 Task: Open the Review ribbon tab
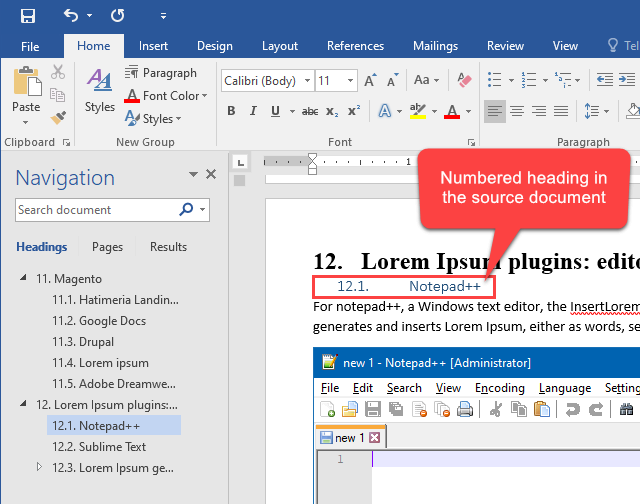point(505,46)
